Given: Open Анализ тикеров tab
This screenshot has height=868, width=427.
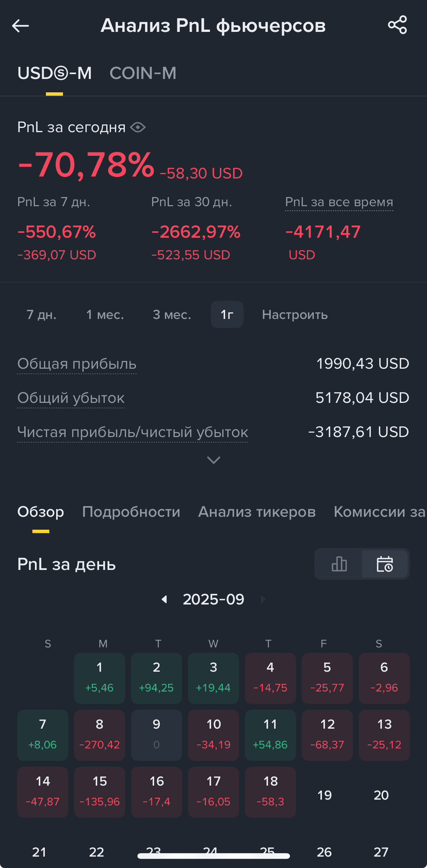Looking at the screenshot, I should pos(257,512).
